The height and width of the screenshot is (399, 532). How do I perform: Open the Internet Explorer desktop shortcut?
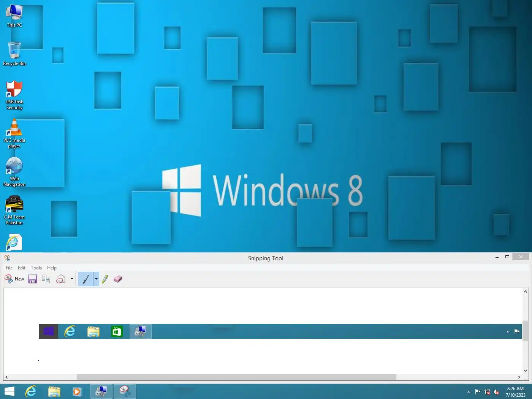tap(14, 242)
